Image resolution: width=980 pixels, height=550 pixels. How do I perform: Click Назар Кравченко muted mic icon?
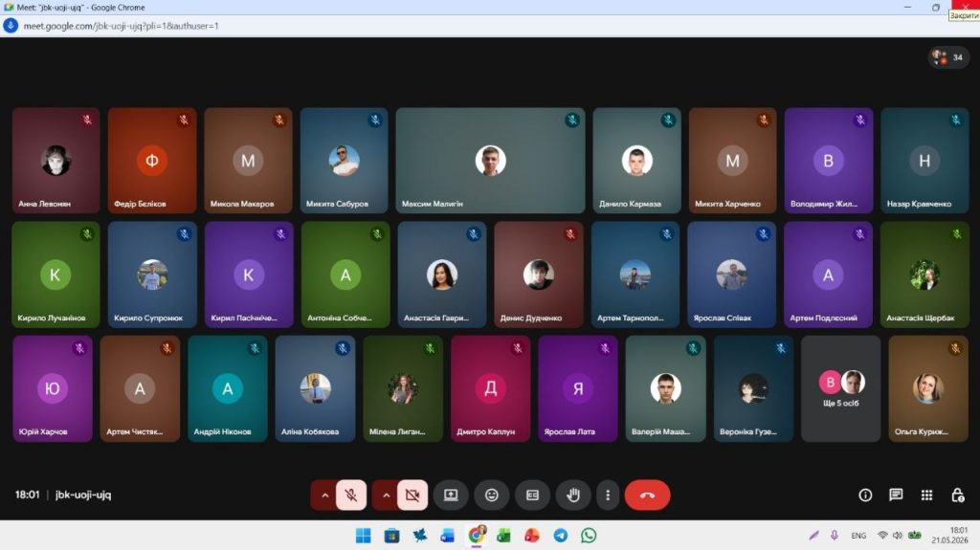tap(956, 120)
